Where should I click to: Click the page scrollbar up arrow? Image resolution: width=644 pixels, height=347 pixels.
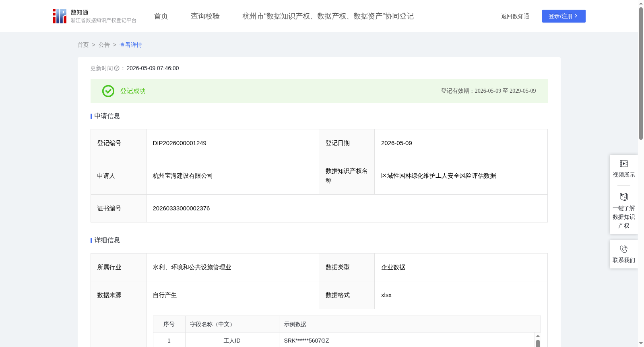click(x=641, y=3)
